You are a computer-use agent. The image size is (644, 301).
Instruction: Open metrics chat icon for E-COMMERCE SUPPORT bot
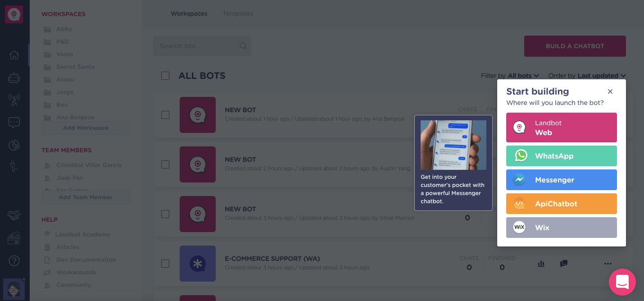tap(563, 264)
